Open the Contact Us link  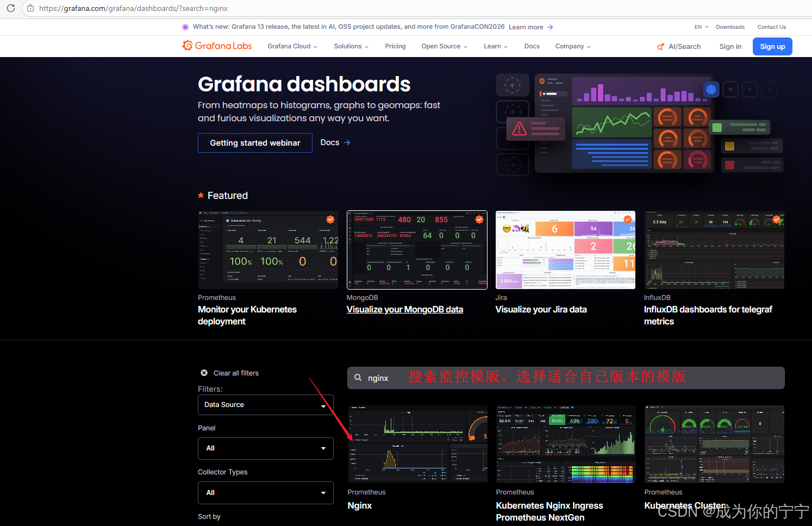tap(772, 27)
